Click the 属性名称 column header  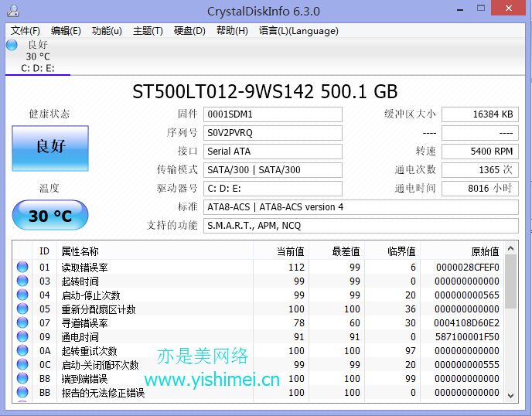pyautogui.click(x=80, y=251)
